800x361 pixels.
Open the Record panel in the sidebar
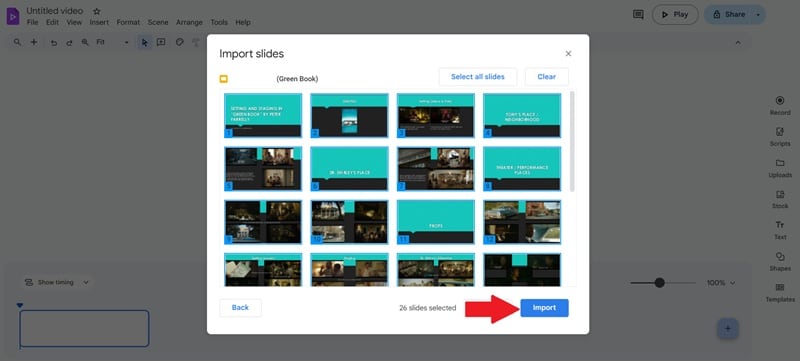(780, 106)
